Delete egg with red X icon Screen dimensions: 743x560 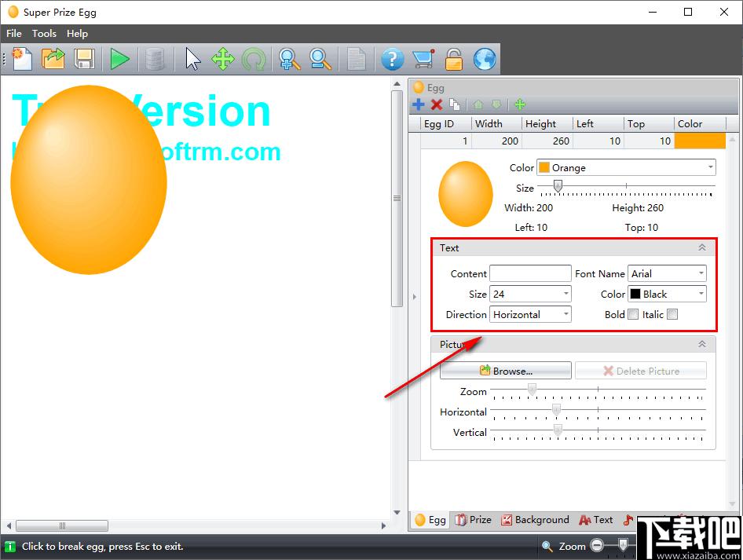pyautogui.click(x=437, y=104)
